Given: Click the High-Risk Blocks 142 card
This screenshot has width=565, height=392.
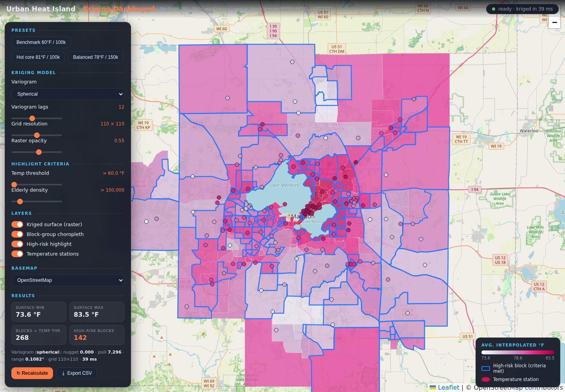Looking at the screenshot, I should (97, 335).
